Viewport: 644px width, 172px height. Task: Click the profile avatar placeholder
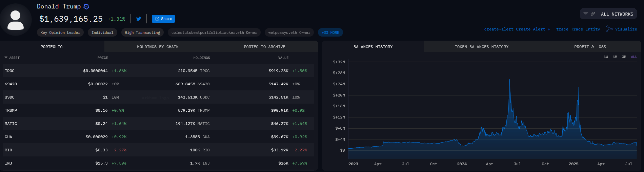16,20
